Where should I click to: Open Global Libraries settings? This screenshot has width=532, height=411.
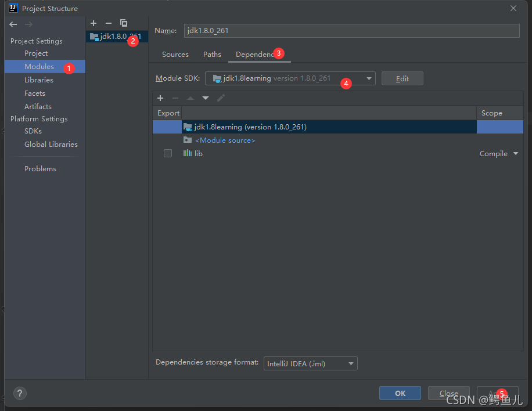pos(51,144)
